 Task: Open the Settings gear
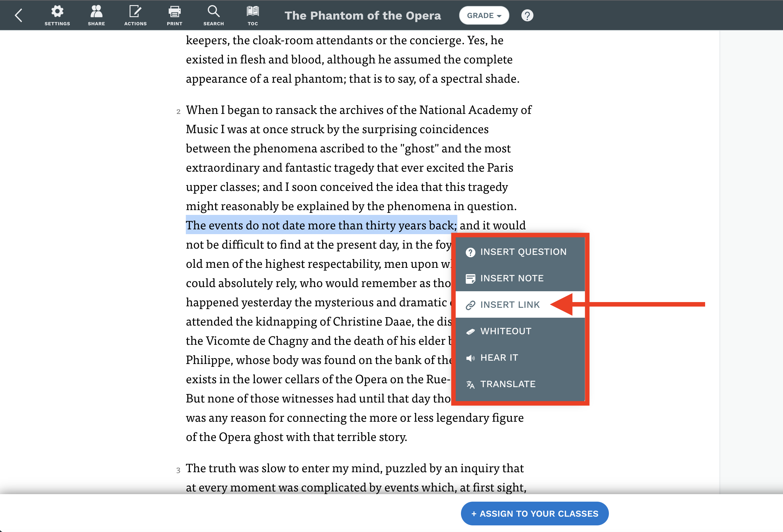[x=57, y=16]
